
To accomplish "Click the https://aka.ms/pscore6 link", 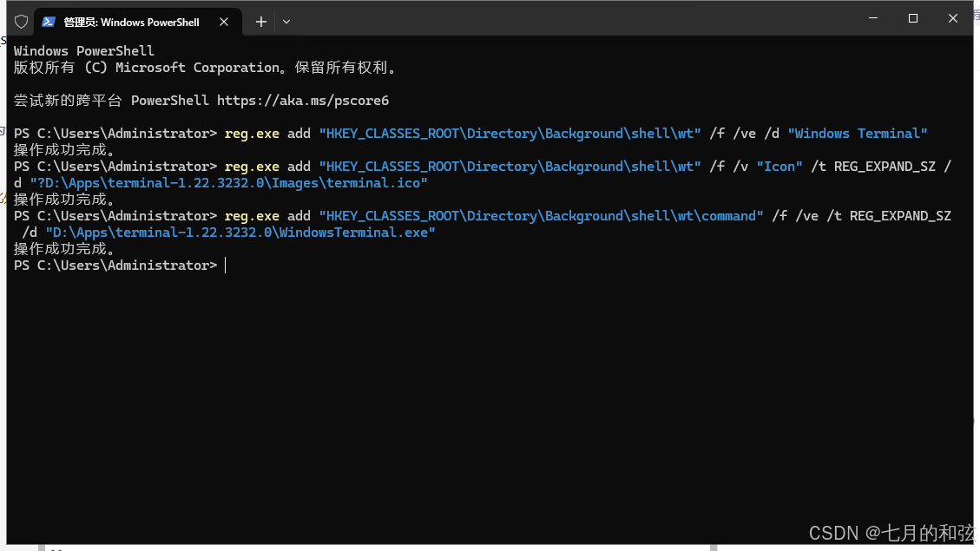I will (303, 101).
